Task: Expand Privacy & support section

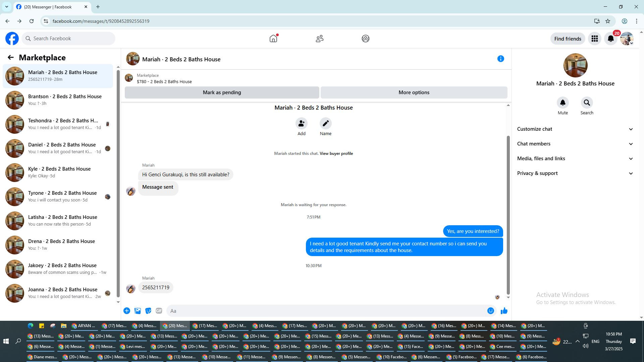Action: tap(575, 173)
